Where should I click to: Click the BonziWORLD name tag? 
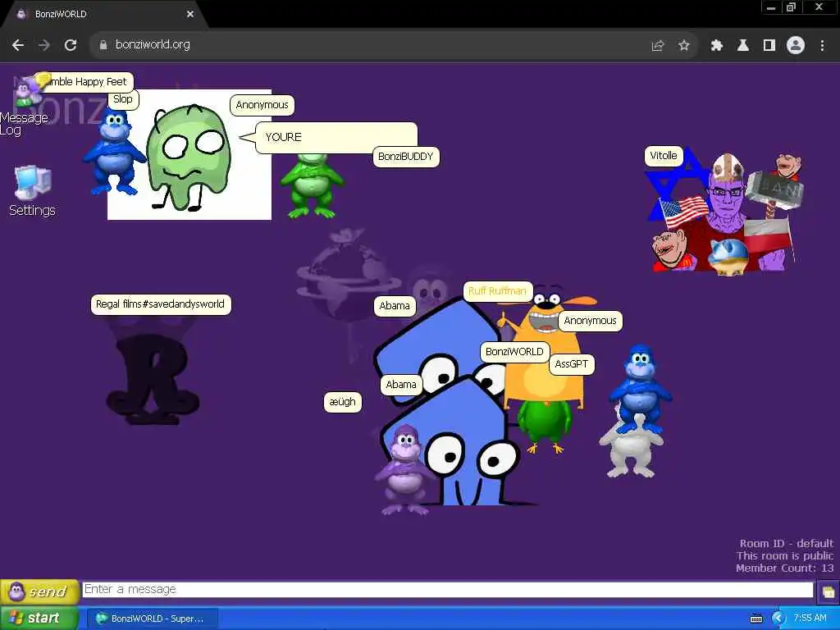click(514, 352)
